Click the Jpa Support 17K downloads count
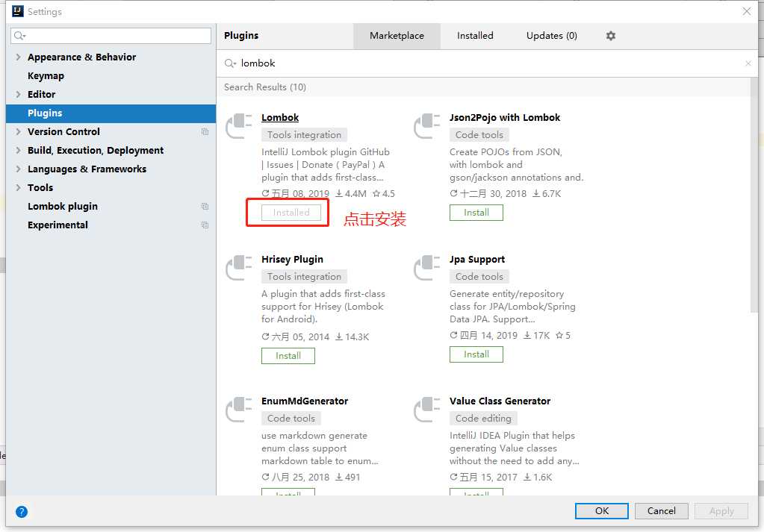The image size is (764, 532). point(536,335)
